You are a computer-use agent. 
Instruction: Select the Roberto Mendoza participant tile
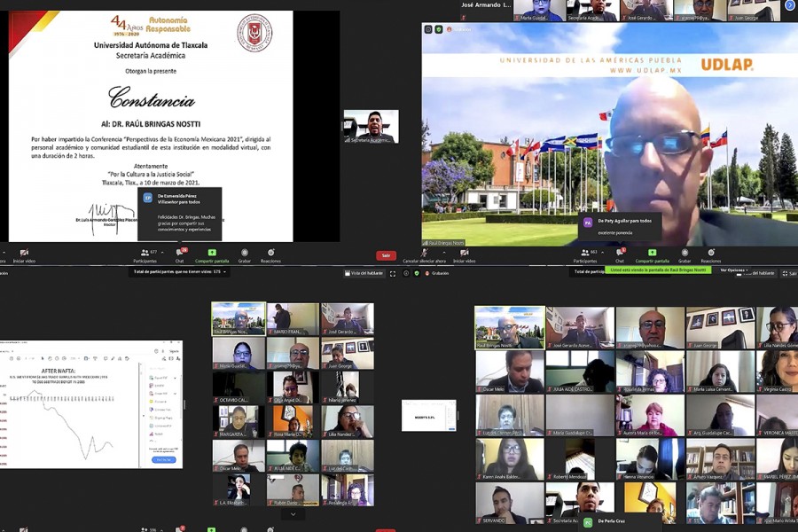pos(580,459)
